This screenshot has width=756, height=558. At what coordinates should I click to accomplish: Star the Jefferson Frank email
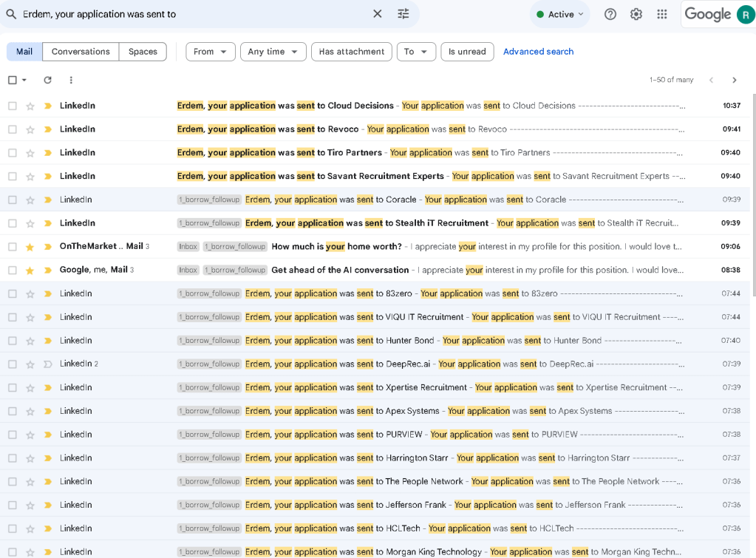coord(30,506)
